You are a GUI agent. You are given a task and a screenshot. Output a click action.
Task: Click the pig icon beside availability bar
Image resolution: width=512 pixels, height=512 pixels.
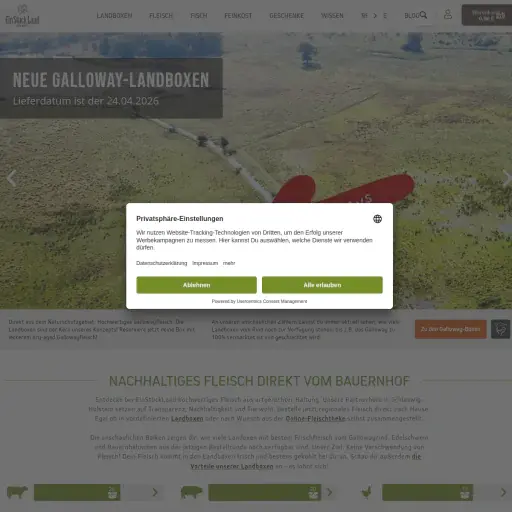click(192, 492)
